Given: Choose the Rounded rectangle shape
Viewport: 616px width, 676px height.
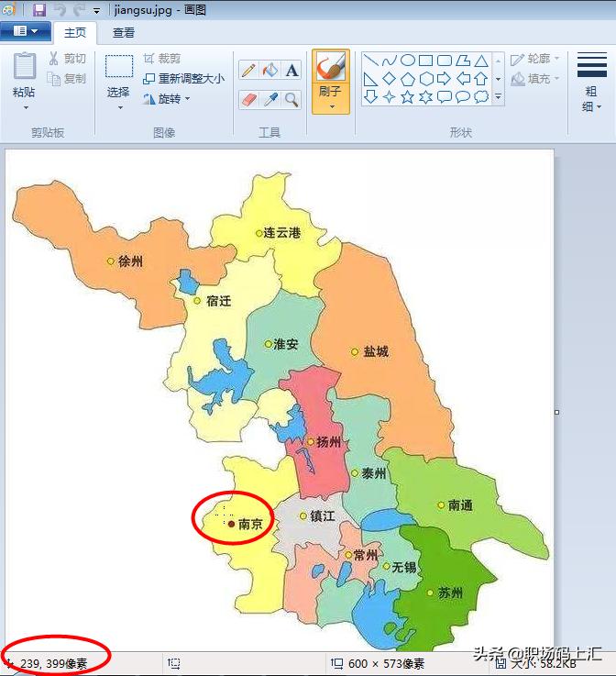Looking at the screenshot, I should pos(444,61).
